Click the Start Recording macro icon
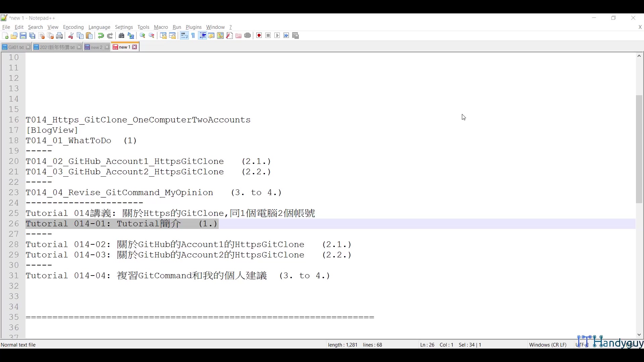Viewport: 644px width, 362px height. point(259,36)
